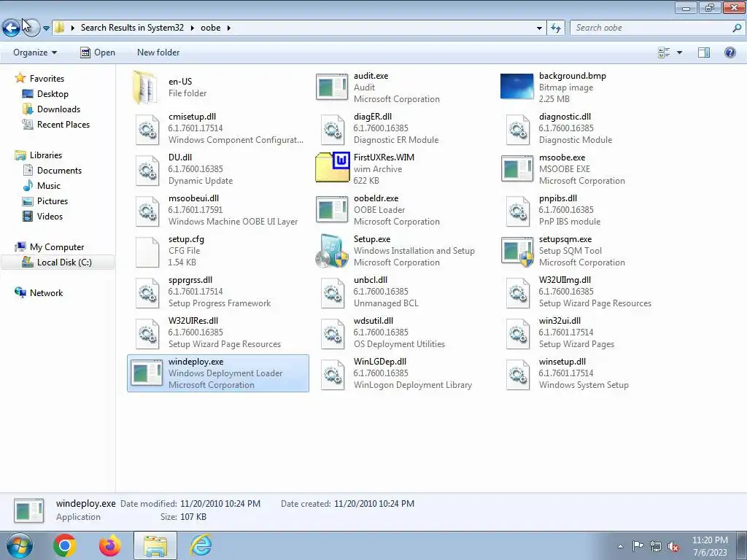
Task: Select the pnpibs.dll file icon
Action: pyautogui.click(x=518, y=211)
